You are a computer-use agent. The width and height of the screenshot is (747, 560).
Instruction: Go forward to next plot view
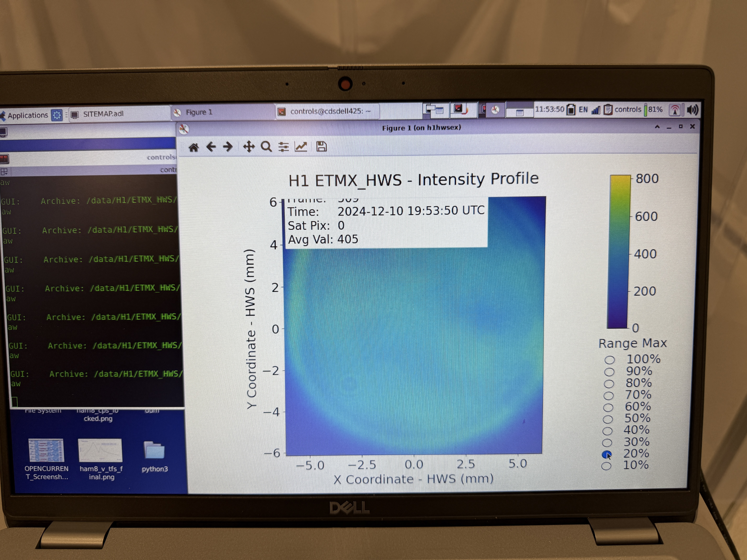point(228,147)
